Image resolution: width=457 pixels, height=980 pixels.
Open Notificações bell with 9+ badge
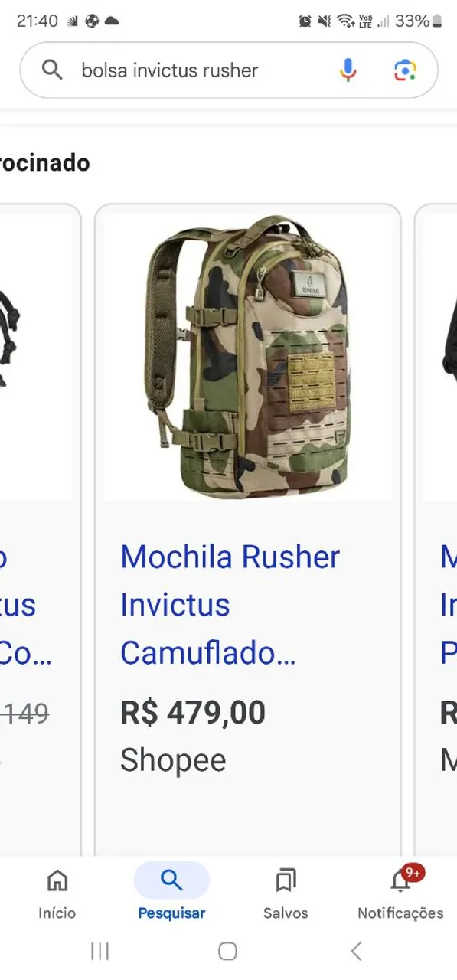400,893
